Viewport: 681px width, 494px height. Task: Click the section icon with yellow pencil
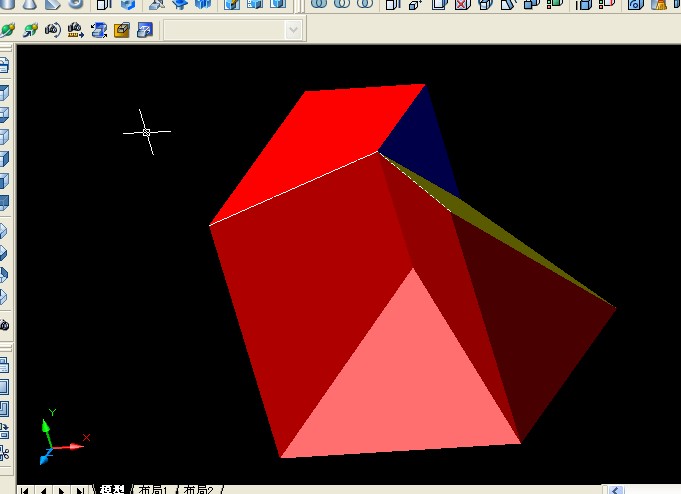[x=231, y=4]
